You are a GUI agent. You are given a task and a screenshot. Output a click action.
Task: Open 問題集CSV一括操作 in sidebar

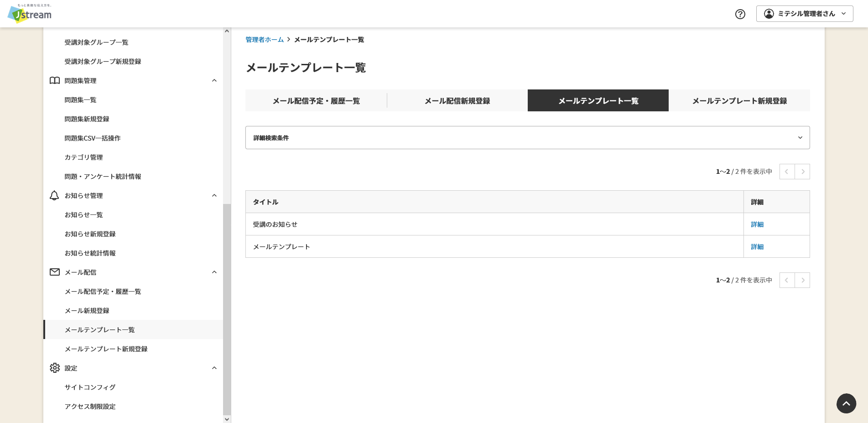(93, 138)
